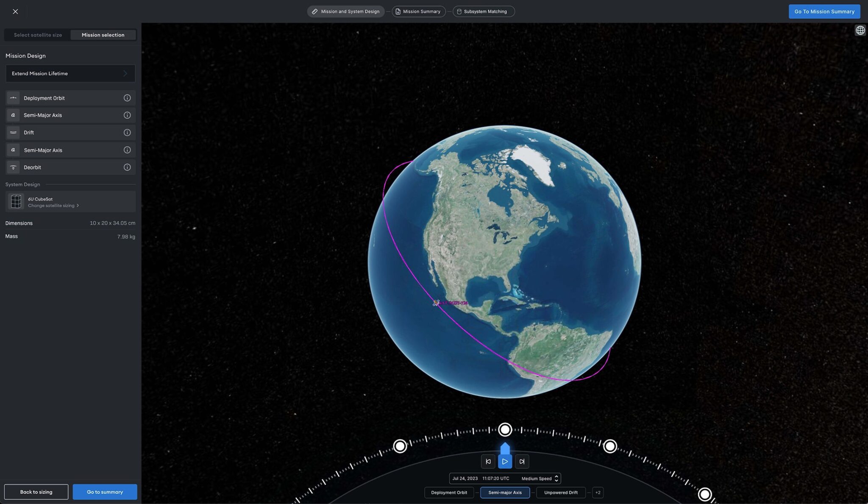
Task: Click the 6U CubeSat thumbnail icon
Action: pyautogui.click(x=16, y=202)
